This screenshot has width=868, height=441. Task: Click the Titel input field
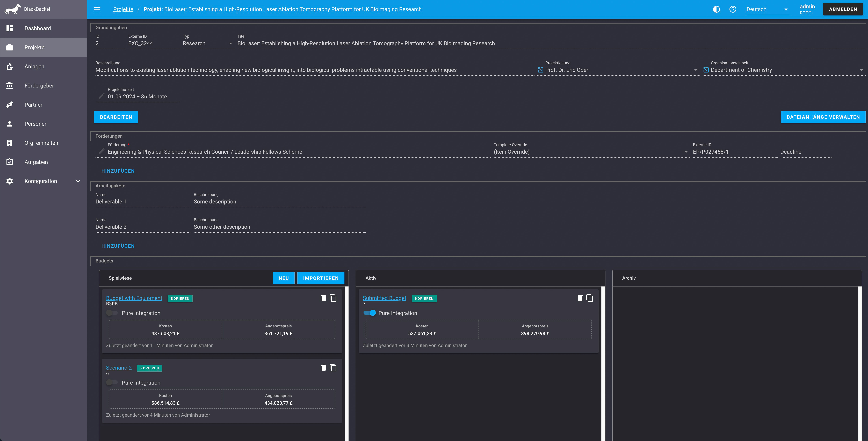[x=551, y=43]
